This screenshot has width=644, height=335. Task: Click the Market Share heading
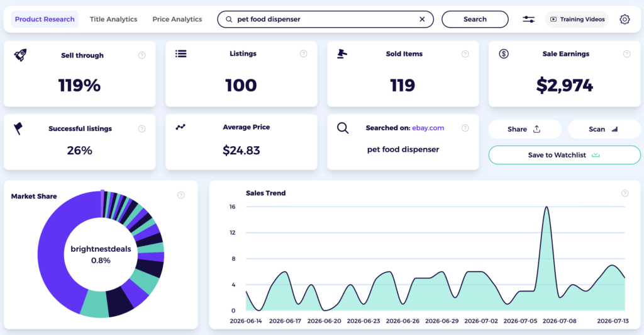[x=34, y=196]
